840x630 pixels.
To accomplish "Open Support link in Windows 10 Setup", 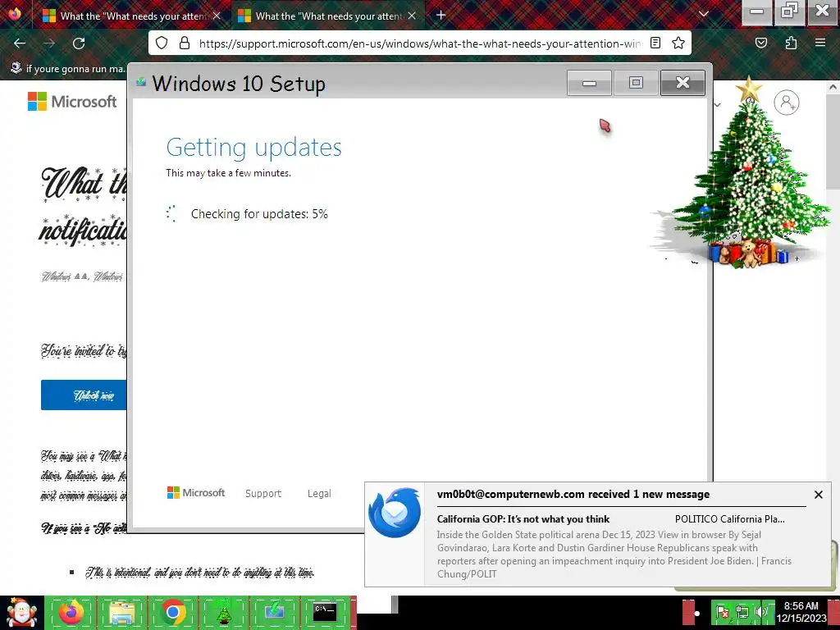I will pos(263,493).
